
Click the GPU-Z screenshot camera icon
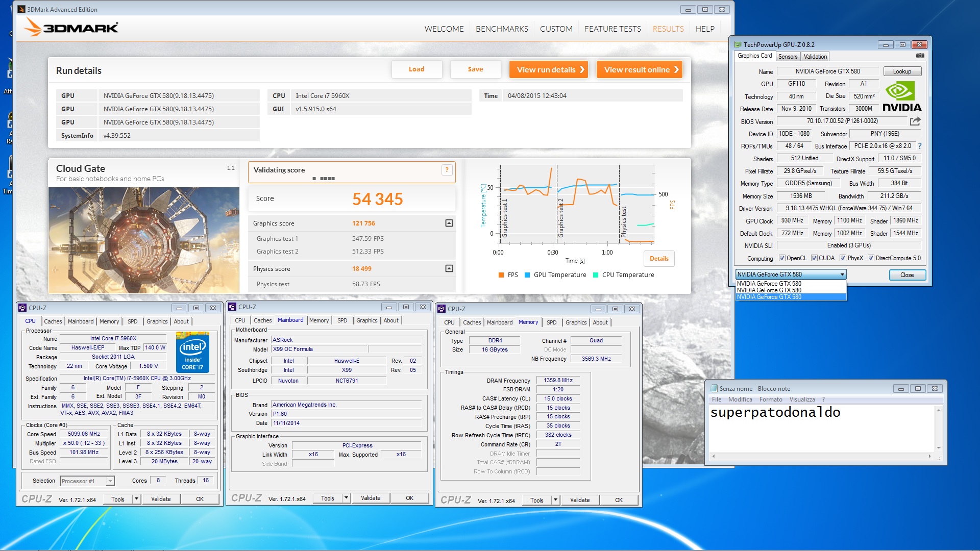(x=920, y=56)
